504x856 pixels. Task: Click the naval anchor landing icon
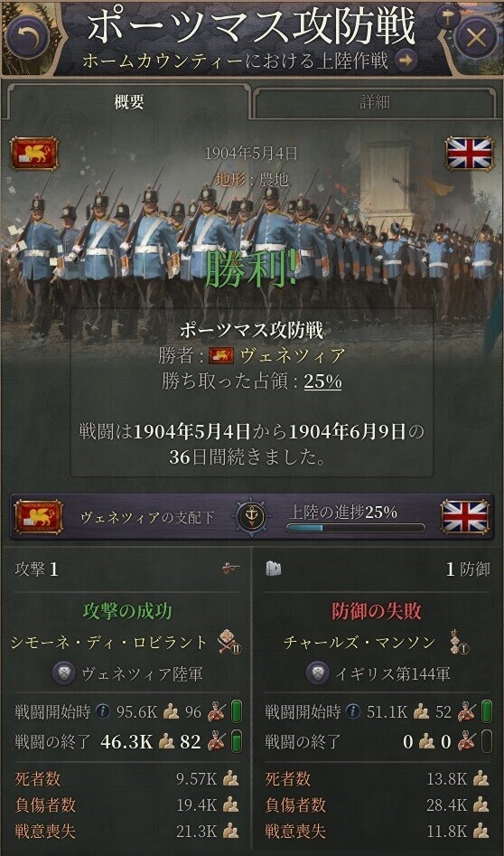tap(251, 516)
